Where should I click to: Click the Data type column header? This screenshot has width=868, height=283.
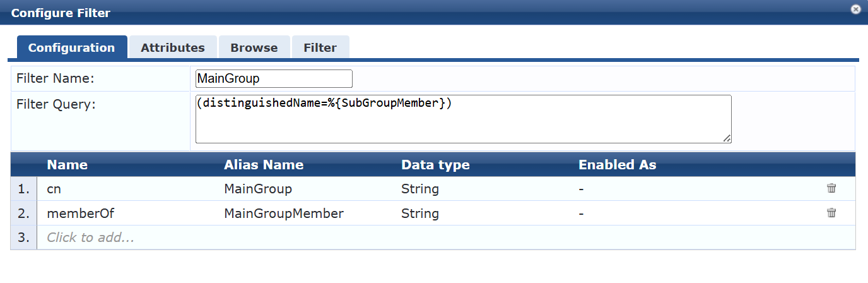(x=435, y=165)
